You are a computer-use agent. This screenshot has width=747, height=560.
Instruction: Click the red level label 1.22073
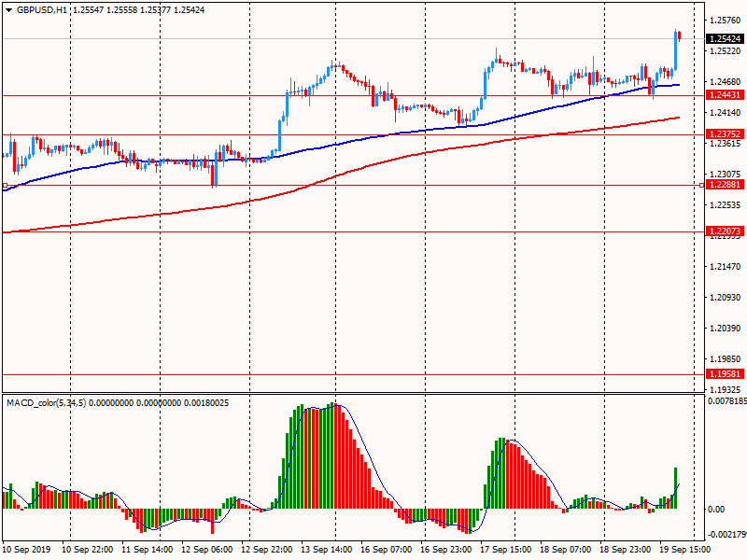[x=726, y=231]
